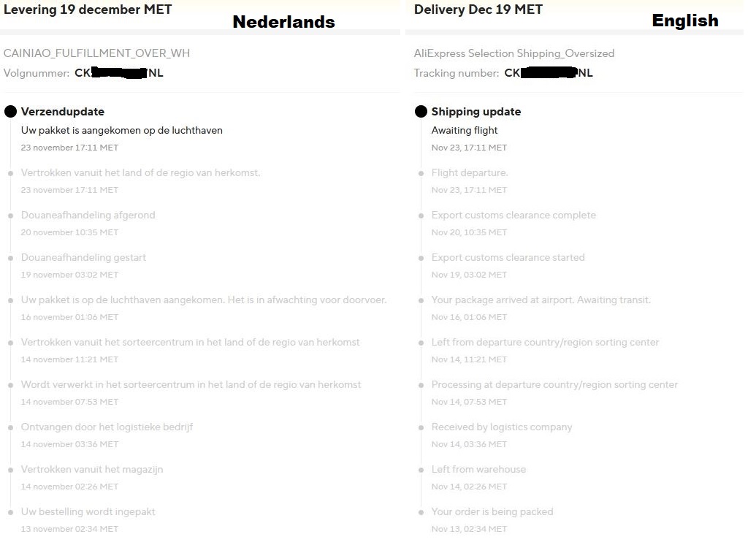Click the dot beside Flight departure
This screenshot has height=545, width=756.
point(421,173)
